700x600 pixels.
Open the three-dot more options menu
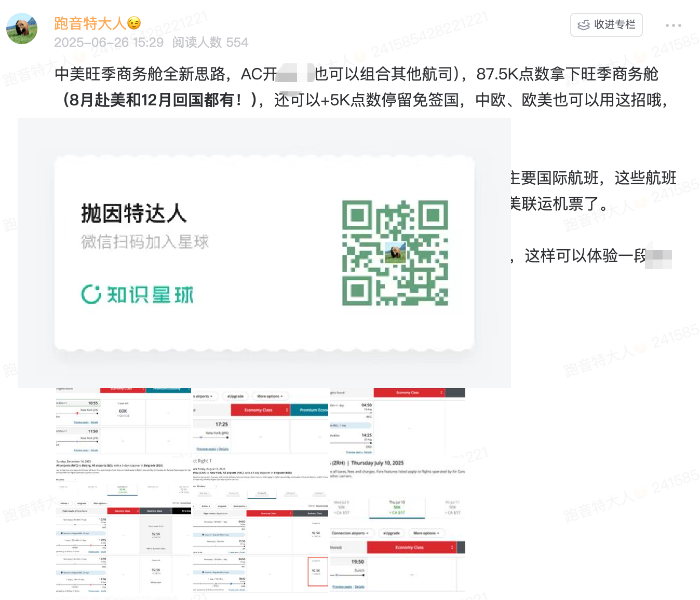pos(673,25)
